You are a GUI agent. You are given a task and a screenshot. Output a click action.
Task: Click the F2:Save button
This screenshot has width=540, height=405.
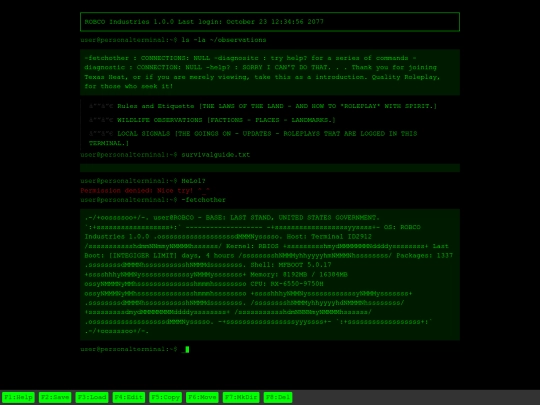click(55, 397)
